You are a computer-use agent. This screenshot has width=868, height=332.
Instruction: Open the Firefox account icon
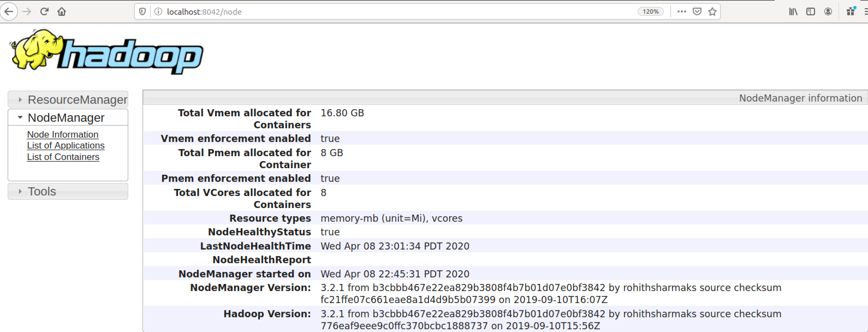[x=828, y=12]
